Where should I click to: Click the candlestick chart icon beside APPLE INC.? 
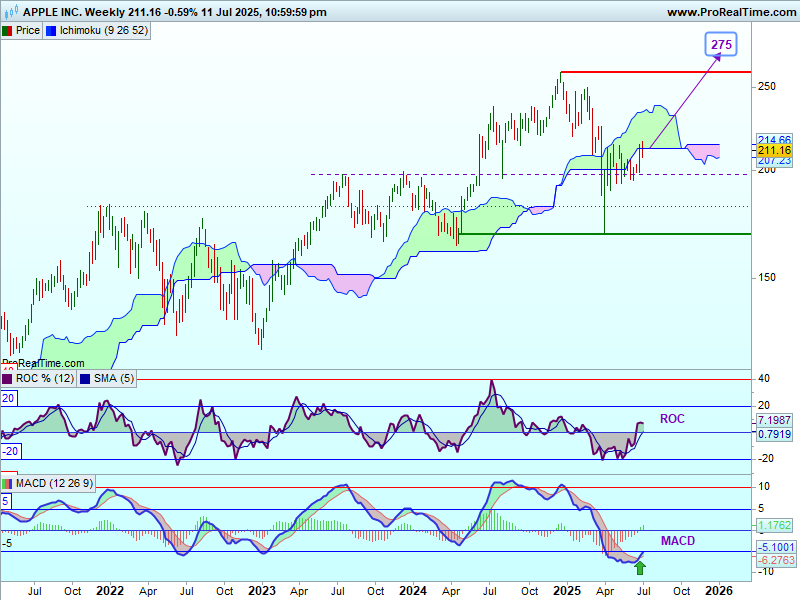click(x=10, y=12)
